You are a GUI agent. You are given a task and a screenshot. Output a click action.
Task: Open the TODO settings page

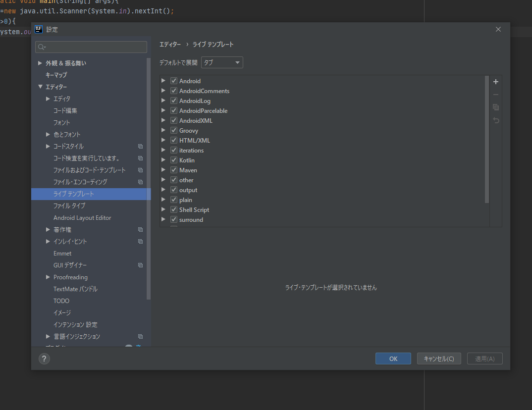61,301
